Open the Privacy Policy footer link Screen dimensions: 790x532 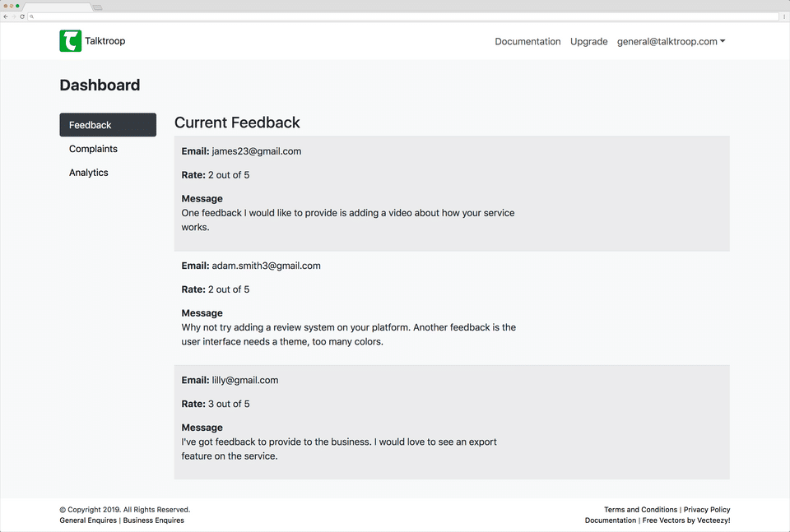(x=707, y=510)
